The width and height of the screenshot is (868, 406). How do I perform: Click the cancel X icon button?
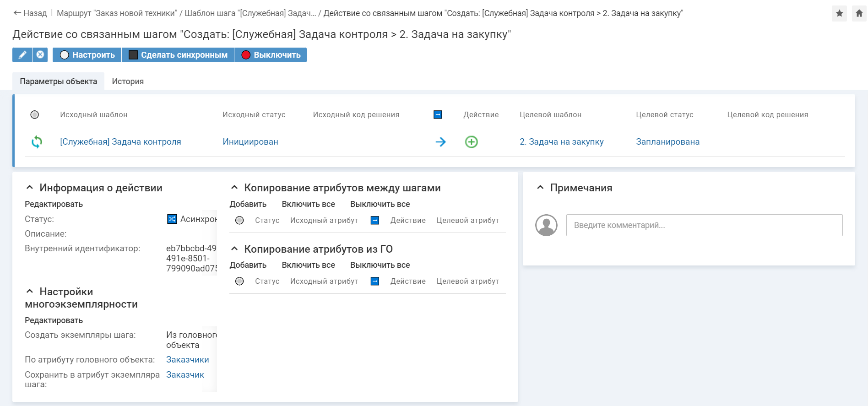click(40, 55)
